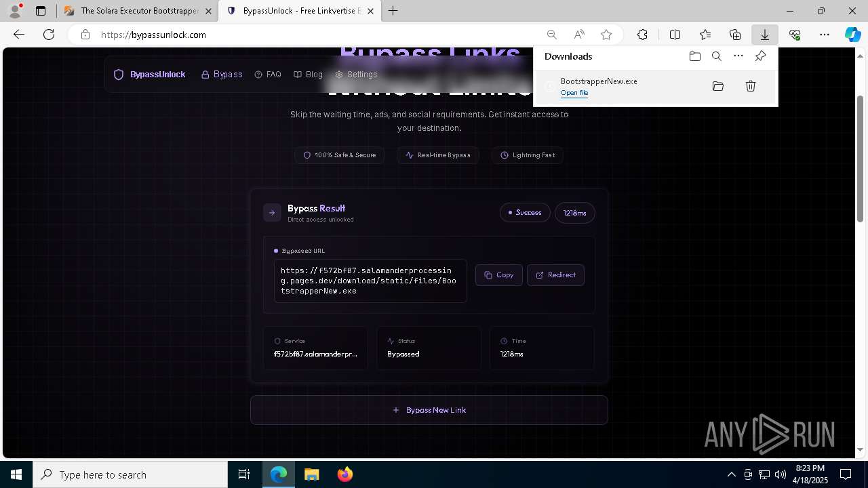Open network icon in system tray
Screen dimensions: 868x488
tap(764, 474)
